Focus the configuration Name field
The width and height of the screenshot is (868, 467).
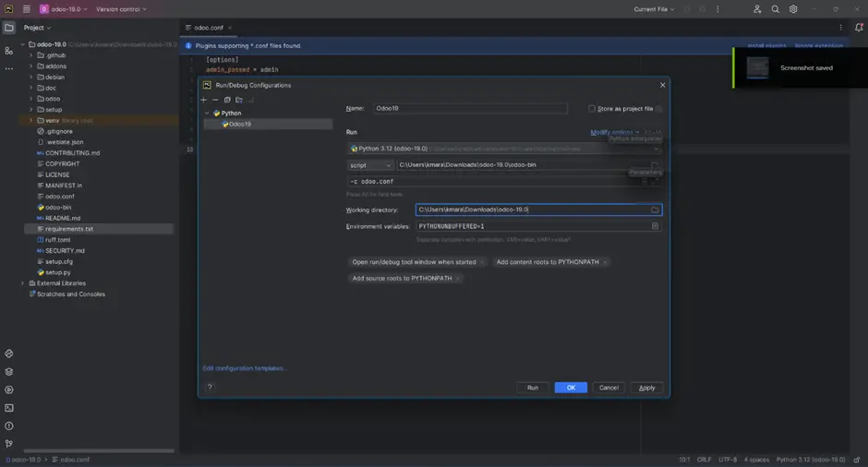click(470, 109)
